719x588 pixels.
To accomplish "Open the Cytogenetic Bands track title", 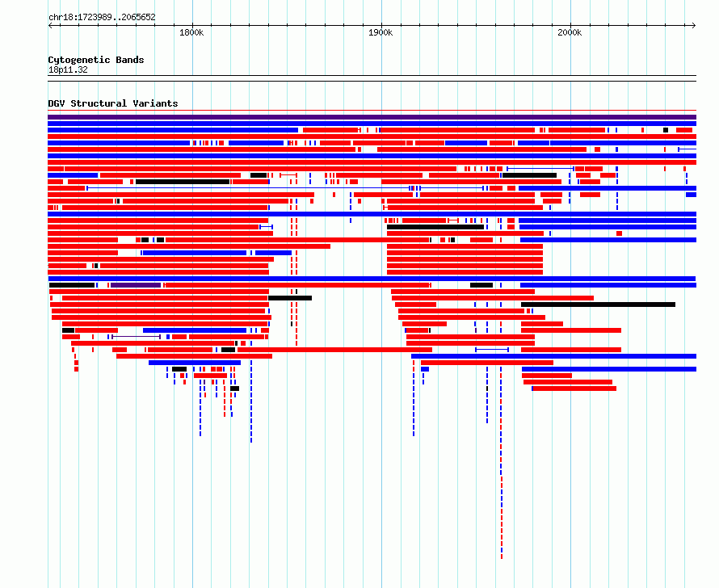I will click(96, 60).
